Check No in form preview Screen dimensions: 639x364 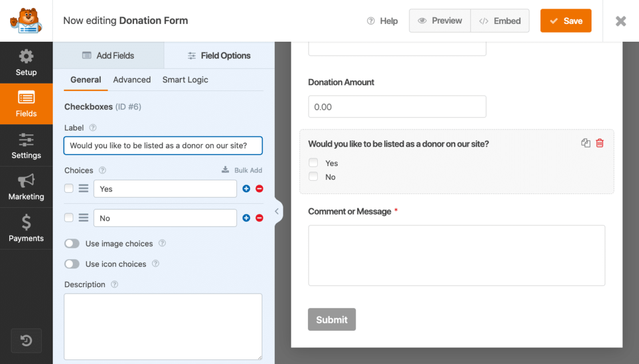pos(313,176)
